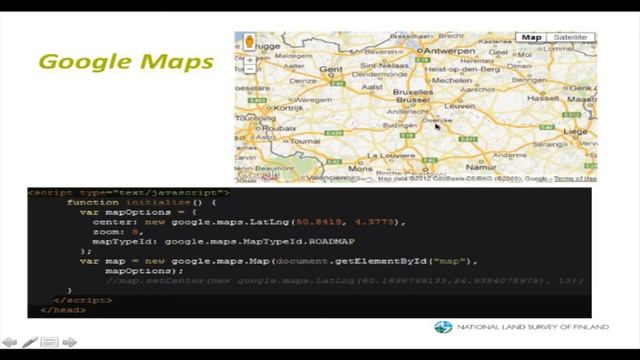Viewport: 640px width, 360px height.
Task: Click Antwerpen city label on map
Action: click(x=449, y=51)
